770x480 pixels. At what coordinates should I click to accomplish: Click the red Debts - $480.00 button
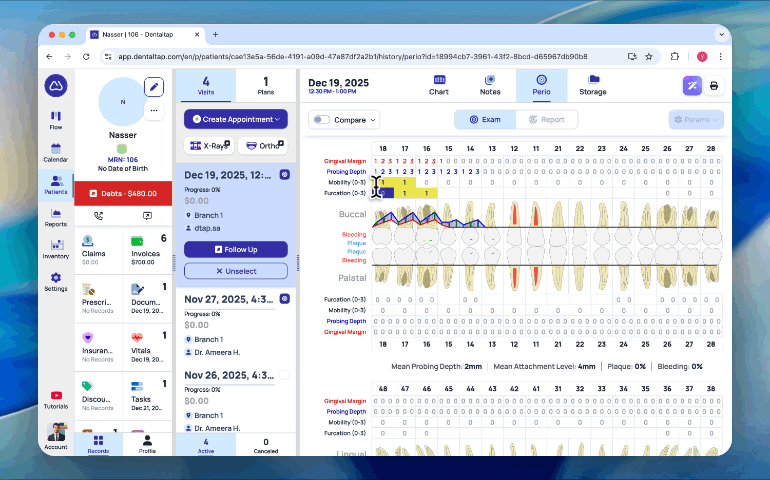(x=124, y=193)
